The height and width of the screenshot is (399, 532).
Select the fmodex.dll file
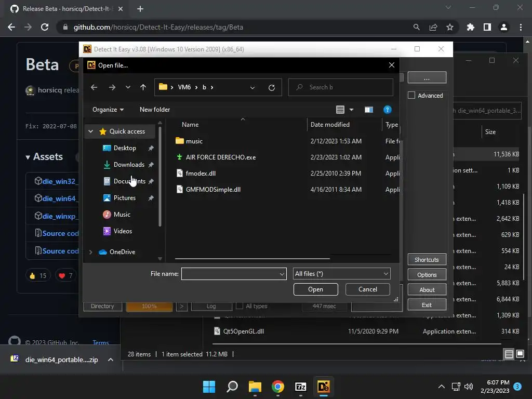click(x=201, y=174)
